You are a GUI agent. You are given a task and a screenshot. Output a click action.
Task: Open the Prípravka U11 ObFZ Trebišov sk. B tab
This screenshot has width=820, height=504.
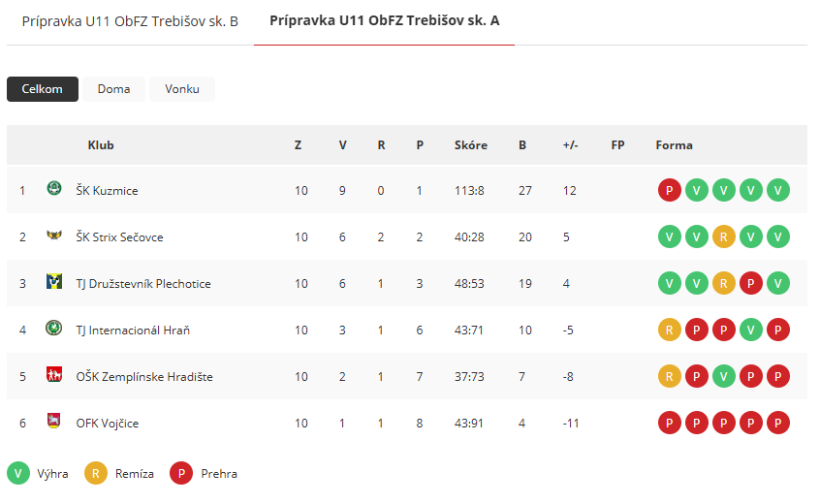click(130, 21)
